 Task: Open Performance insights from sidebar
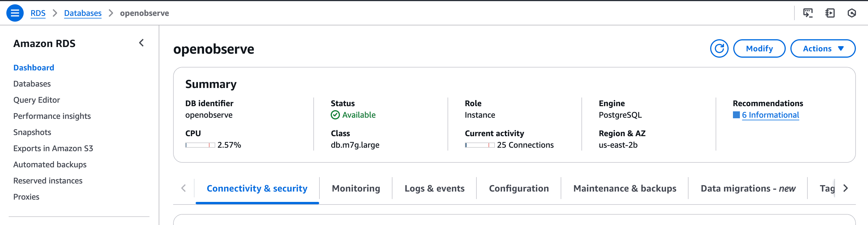pos(52,116)
